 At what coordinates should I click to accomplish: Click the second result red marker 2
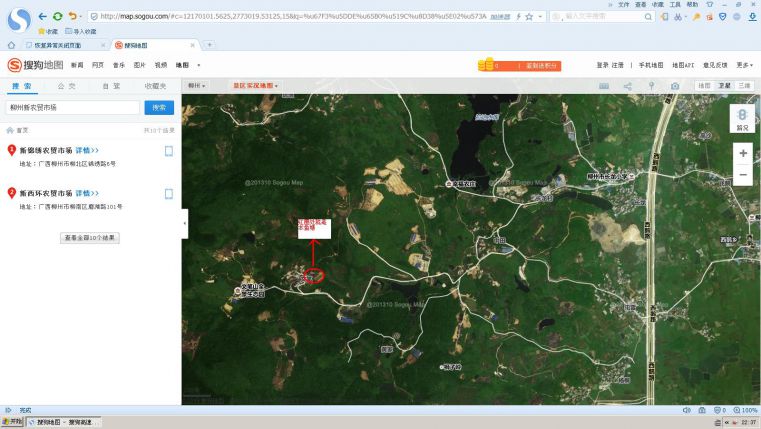click(12, 193)
